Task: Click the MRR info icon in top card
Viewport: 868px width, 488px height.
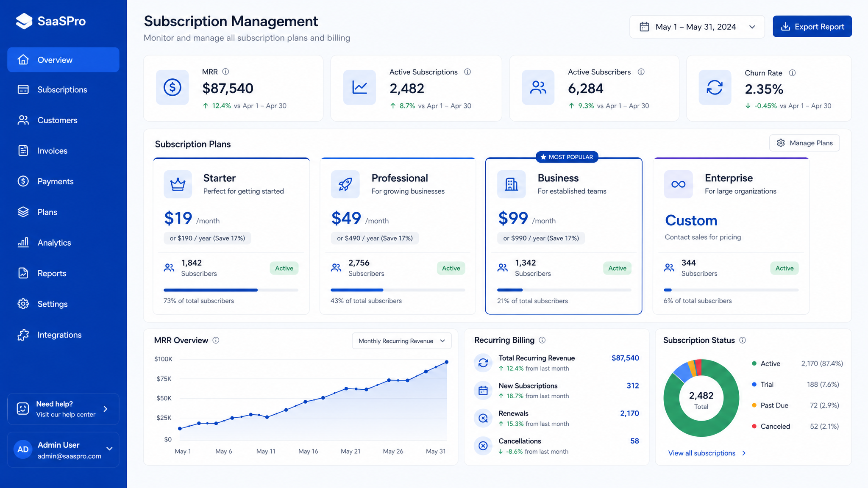Action: tap(225, 72)
